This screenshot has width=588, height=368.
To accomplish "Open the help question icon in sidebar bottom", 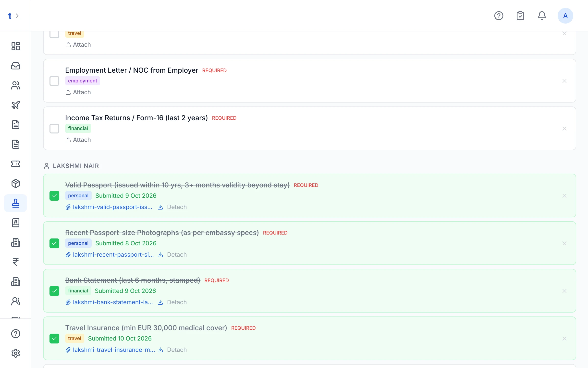I will 16,334.
